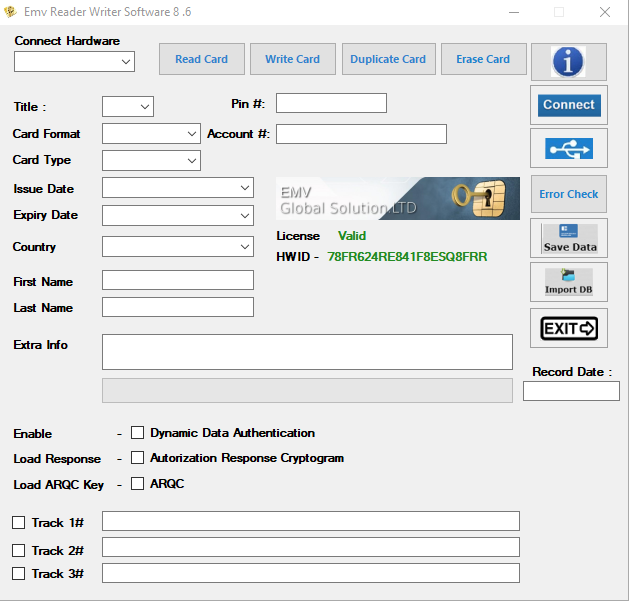The height and width of the screenshot is (603, 630).
Task: Click the Read Card button
Action: tap(202, 59)
